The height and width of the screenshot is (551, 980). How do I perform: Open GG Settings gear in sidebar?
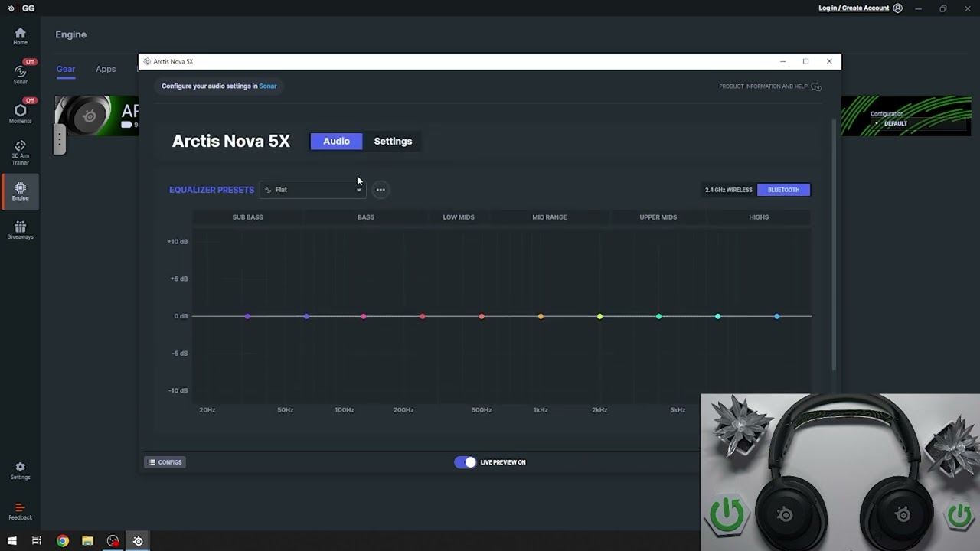pos(20,471)
